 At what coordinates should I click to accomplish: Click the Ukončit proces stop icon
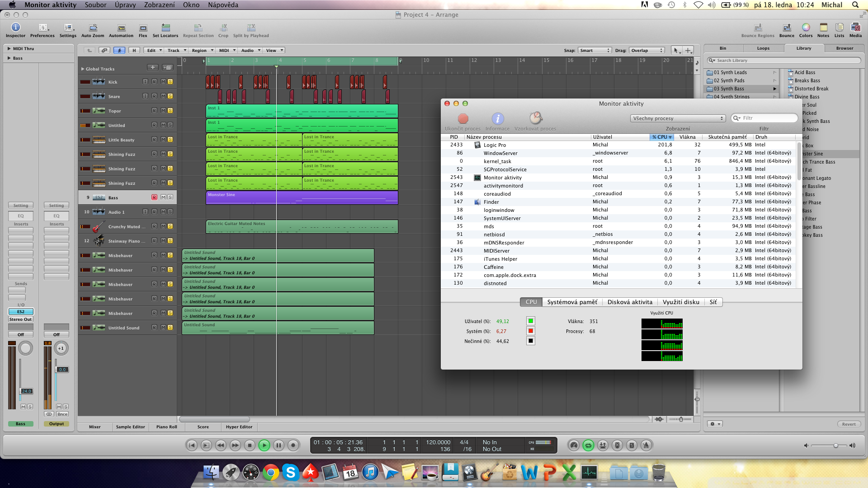tap(463, 119)
